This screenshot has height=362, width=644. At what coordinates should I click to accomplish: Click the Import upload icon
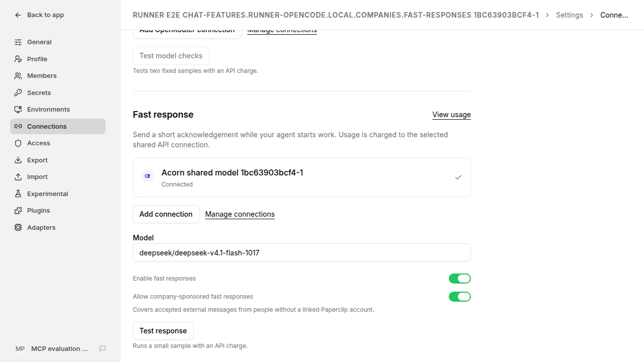point(18,177)
